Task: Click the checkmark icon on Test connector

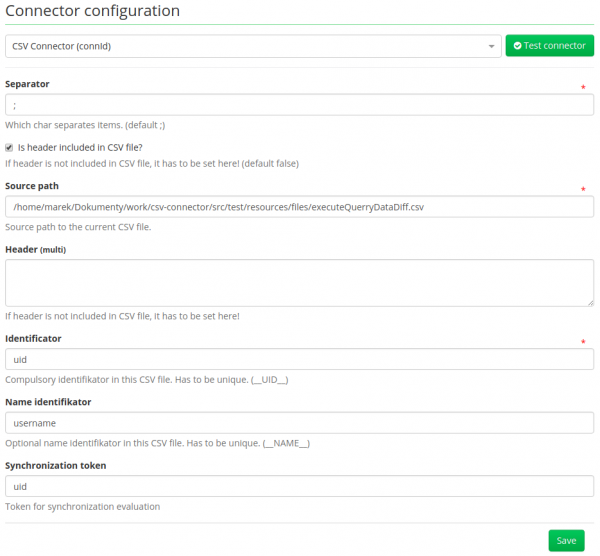Action: point(517,46)
